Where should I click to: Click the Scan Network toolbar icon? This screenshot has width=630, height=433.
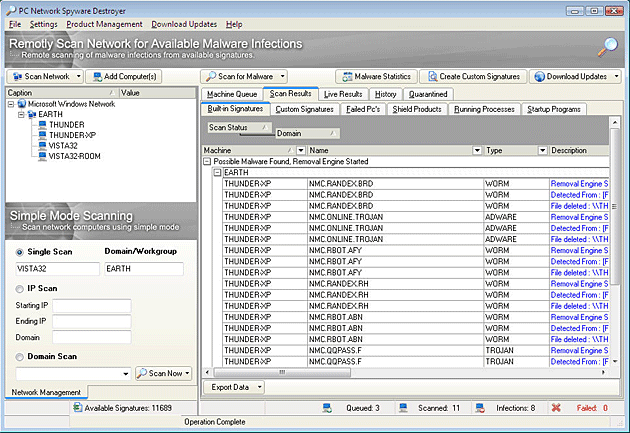click(x=18, y=76)
